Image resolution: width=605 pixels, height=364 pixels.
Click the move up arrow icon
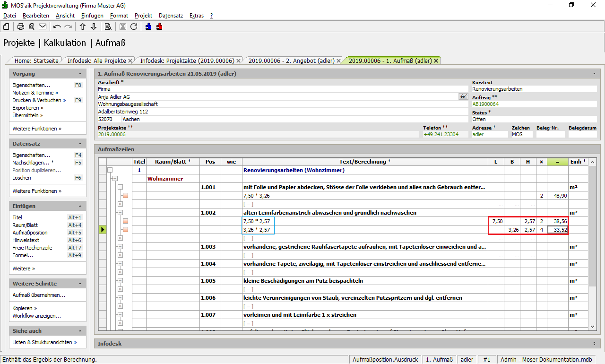[83, 26]
